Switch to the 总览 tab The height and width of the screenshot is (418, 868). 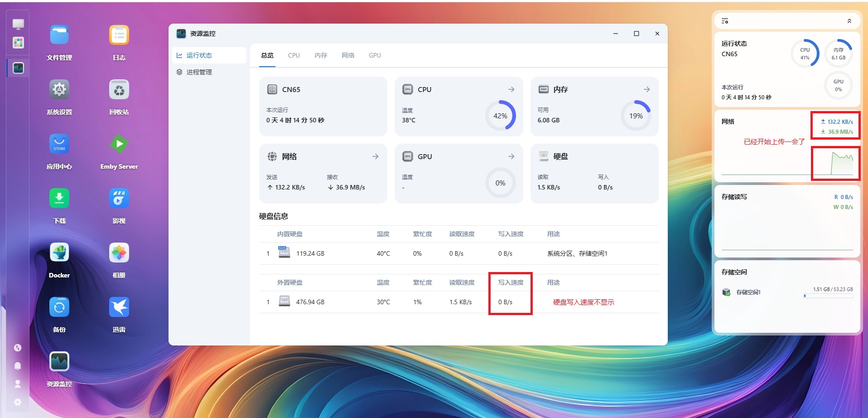[x=267, y=55]
